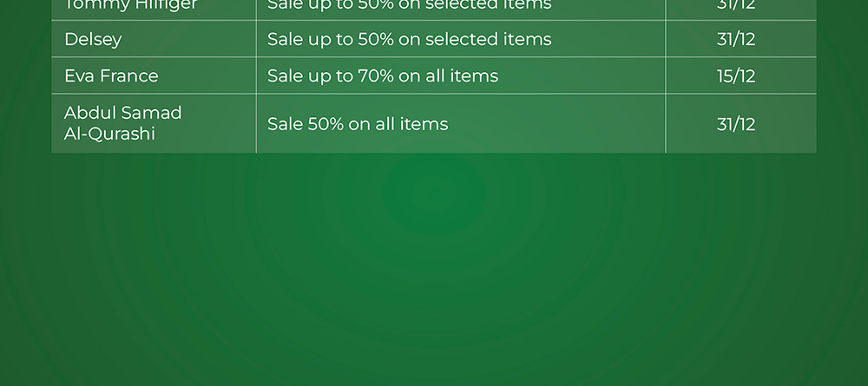Image resolution: width=868 pixels, height=386 pixels.
Task: Click the 50% figure in Al-Qurashi row
Action: [x=325, y=124]
